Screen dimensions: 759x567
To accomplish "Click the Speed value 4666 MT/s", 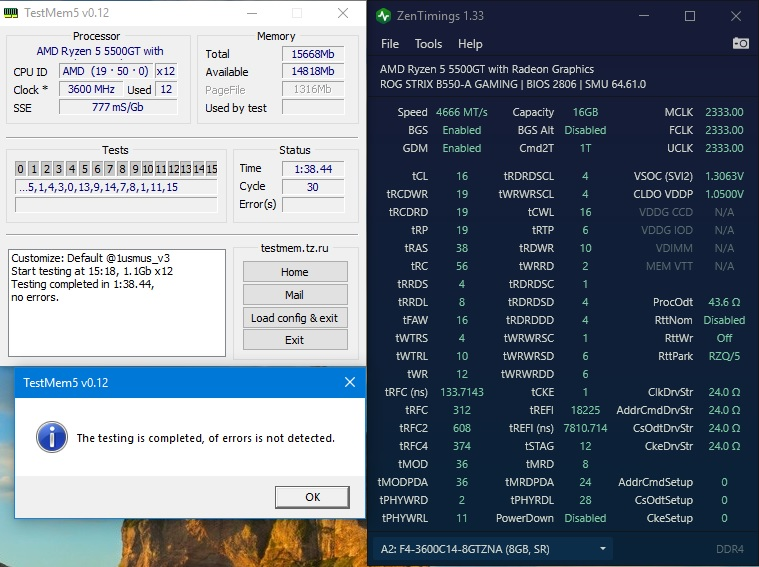I will (x=461, y=112).
